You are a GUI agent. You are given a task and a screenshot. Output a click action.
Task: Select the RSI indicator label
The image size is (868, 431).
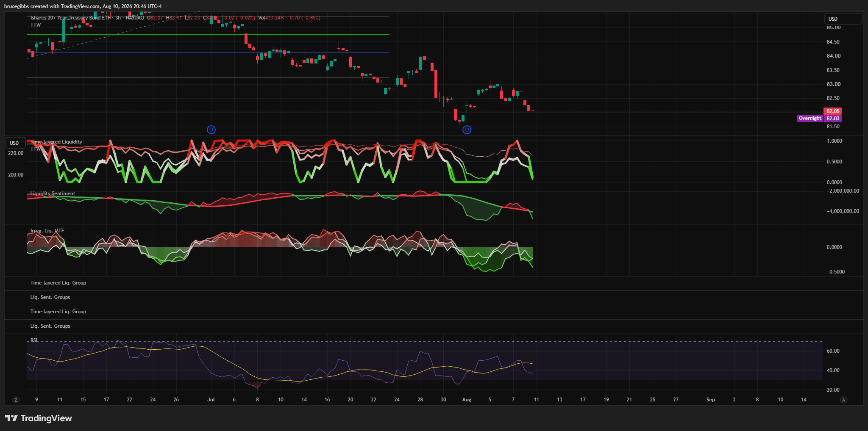point(34,340)
